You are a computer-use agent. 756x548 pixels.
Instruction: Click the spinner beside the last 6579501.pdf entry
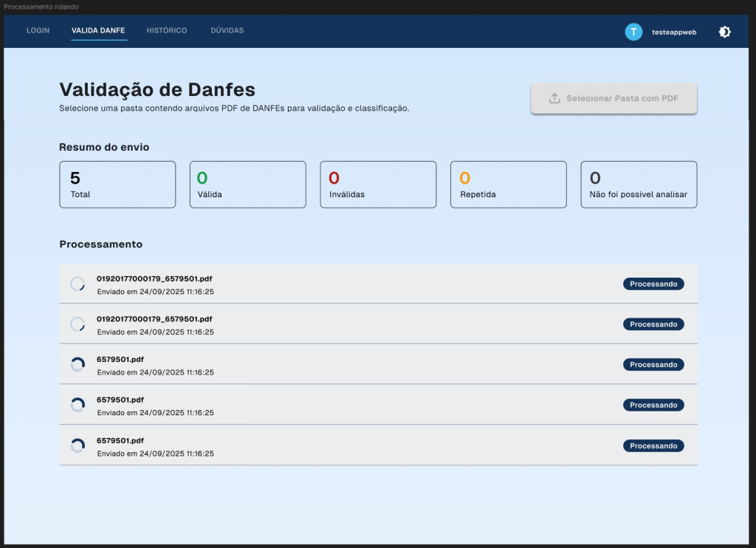pyautogui.click(x=78, y=445)
